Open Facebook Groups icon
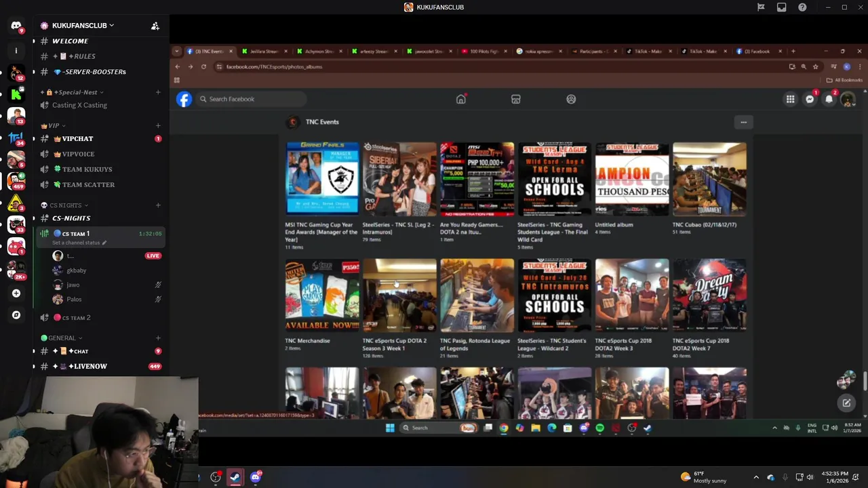This screenshot has height=488, width=868. (x=571, y=99)
